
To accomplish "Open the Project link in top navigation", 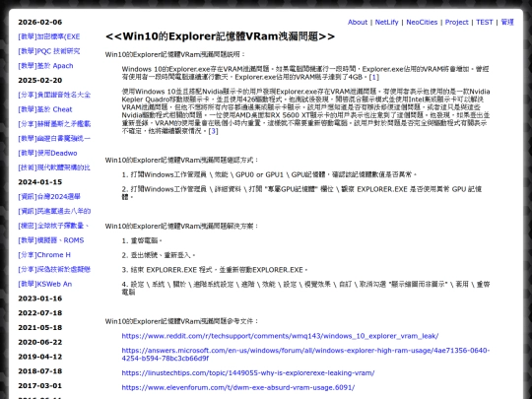I will pos(457,22).
